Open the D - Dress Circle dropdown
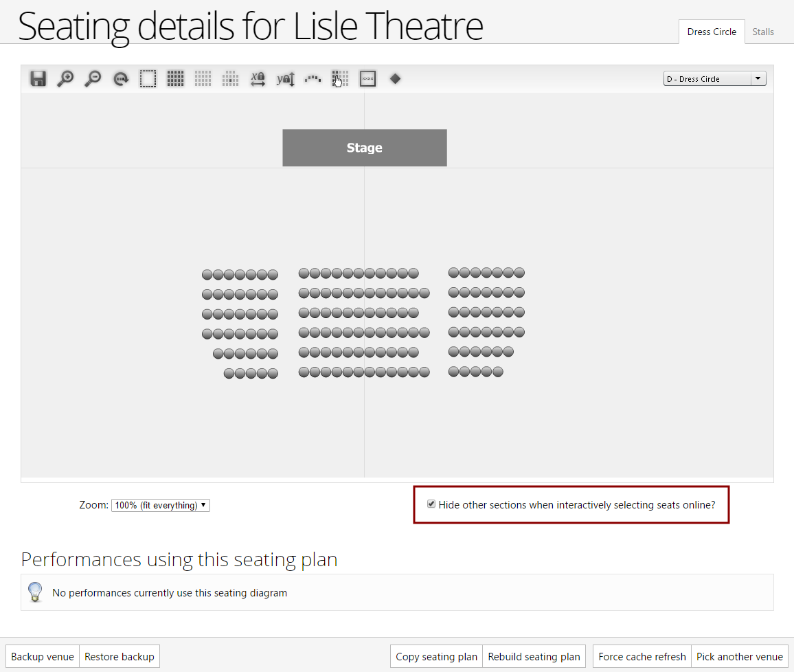This screenshot has height=672, width=794. point(714,78)
